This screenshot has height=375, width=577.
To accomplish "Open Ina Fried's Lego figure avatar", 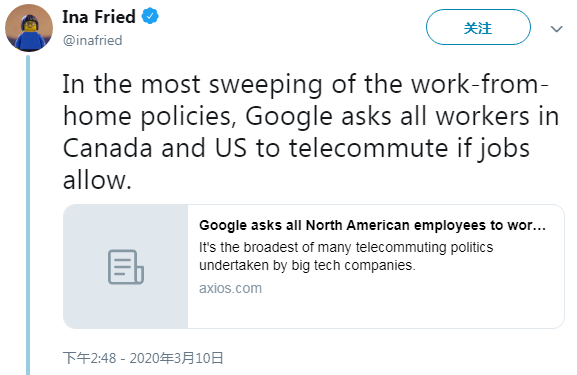I will (x=29, y=28).
